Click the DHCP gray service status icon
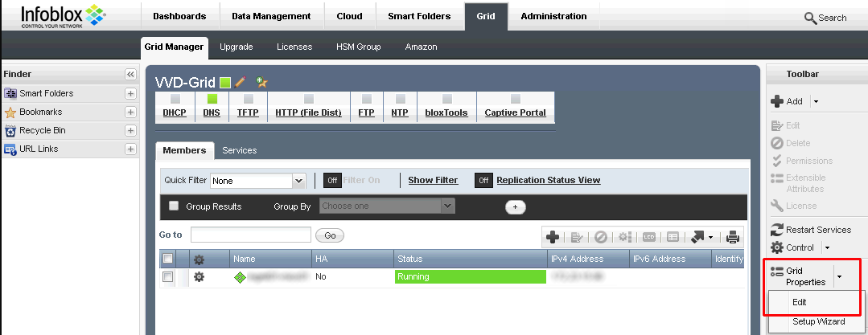This screenshot has height=335, width=868. point(175,99)
